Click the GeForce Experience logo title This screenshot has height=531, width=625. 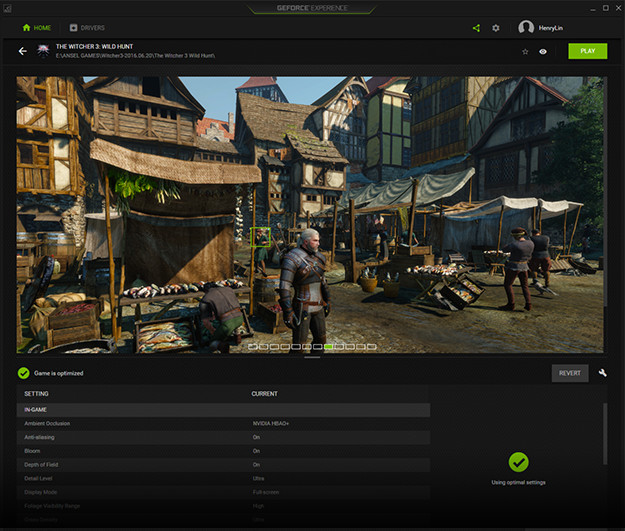point(312,8)
